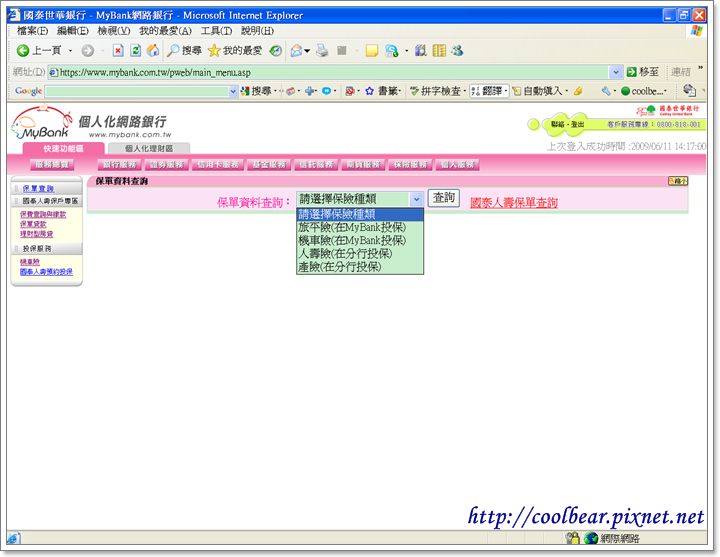Click the MyBank logo
720x557 pixels.
(42, 123)
